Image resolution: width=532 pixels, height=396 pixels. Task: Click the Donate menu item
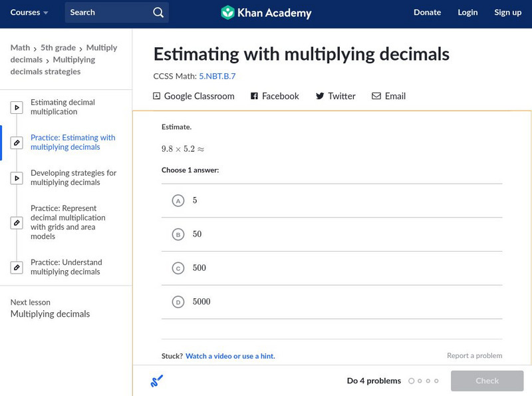coord(427,13)
